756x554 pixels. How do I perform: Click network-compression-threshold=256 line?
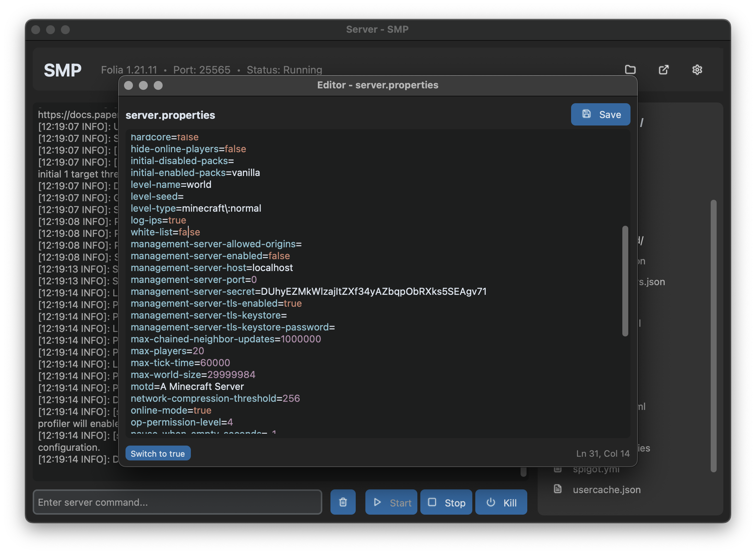[215, 398]
